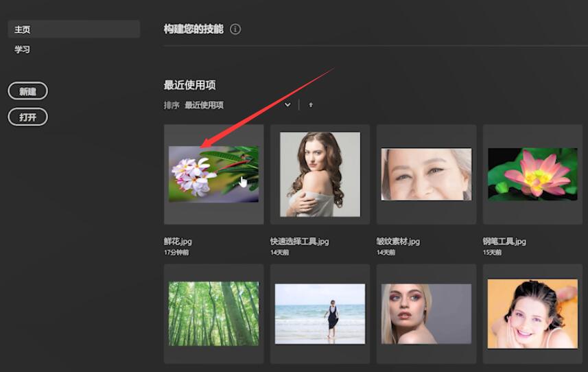Click the 鲜花.jpg file name label
Image resolution: width=588 pixels, height=372 pixels.
click(x=178, y=241)
